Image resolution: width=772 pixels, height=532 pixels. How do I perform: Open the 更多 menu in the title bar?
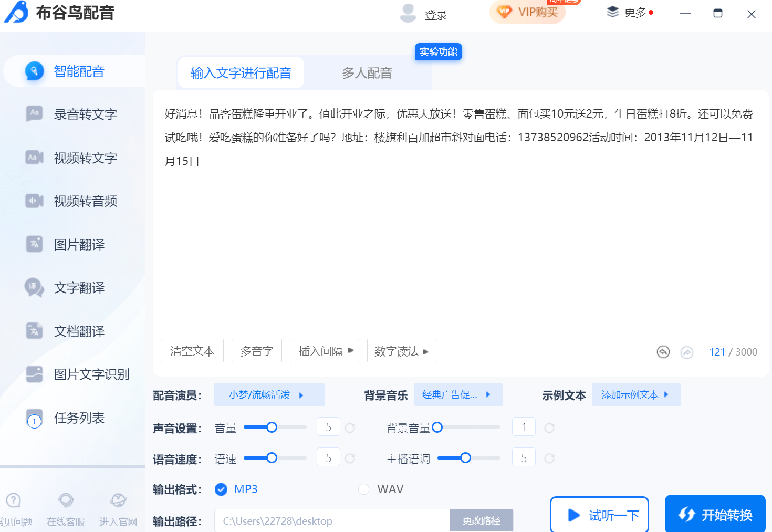pos(633,12)
